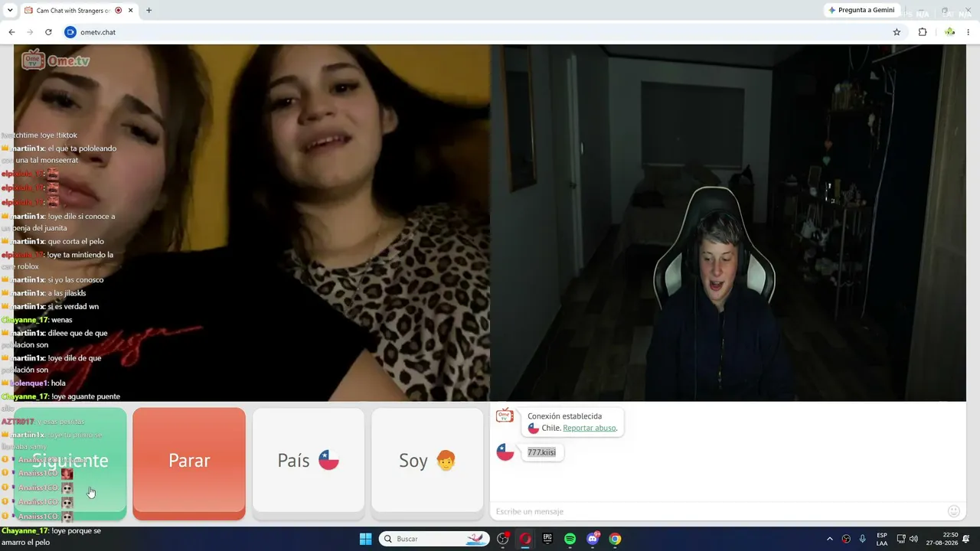Click the green Siguiente button

pyautogui.click(x=70, y=464)
